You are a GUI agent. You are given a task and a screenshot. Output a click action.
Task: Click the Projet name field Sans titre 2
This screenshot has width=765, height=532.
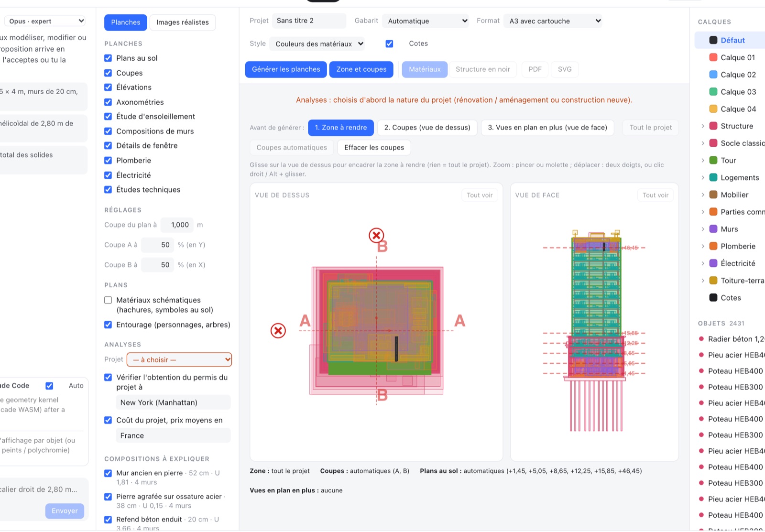[309, 21]
